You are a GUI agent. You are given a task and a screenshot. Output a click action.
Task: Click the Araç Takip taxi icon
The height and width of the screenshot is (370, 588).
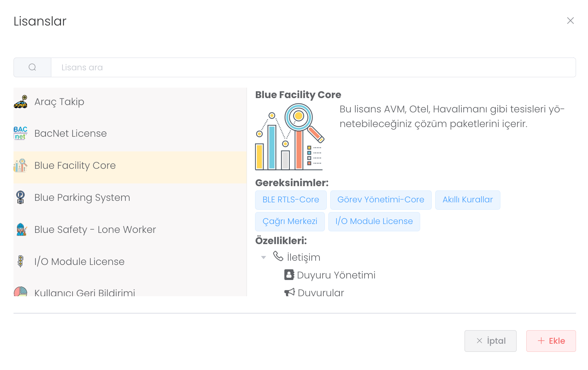(x=20, y=102)
